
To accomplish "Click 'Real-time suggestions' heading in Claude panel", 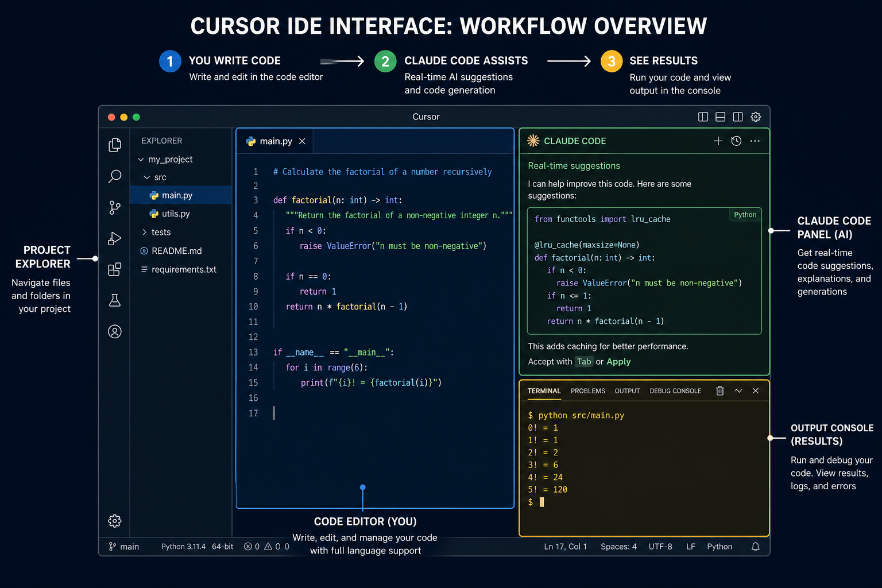I will (x=574, y=165).
